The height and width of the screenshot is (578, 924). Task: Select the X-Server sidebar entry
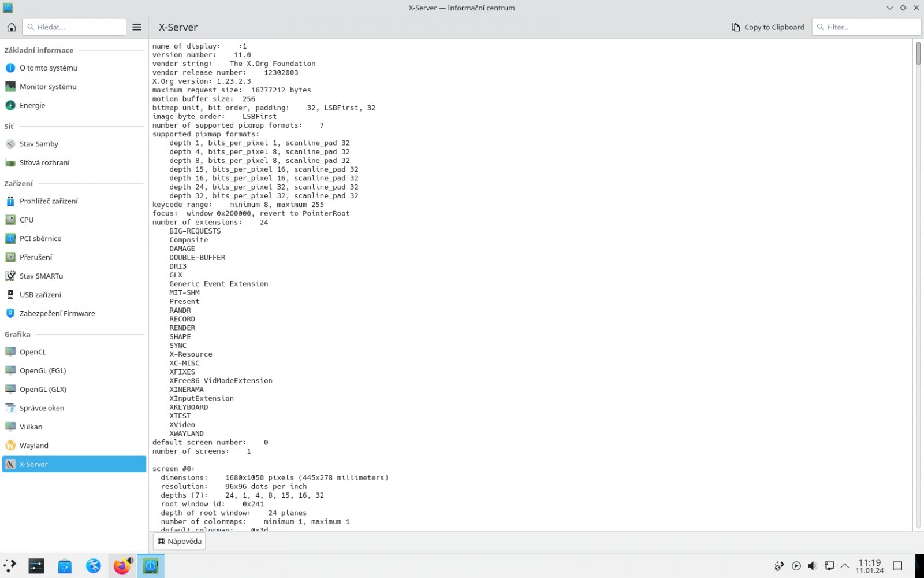(74, 464)
